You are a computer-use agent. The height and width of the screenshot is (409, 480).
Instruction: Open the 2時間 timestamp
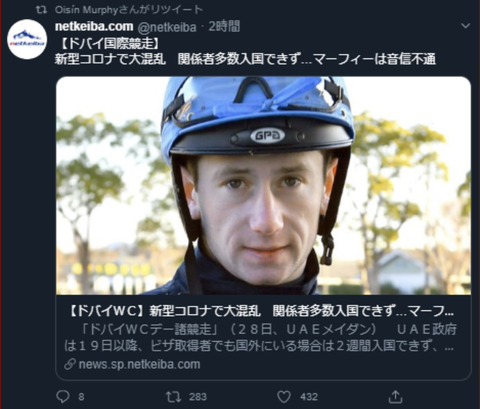click(x=224, y=26)
